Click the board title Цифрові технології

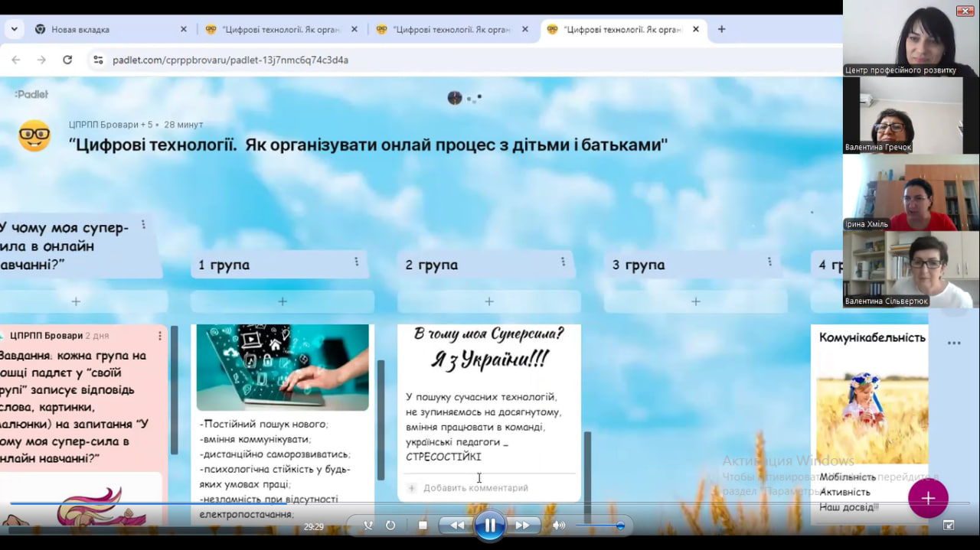pos(368,145)
